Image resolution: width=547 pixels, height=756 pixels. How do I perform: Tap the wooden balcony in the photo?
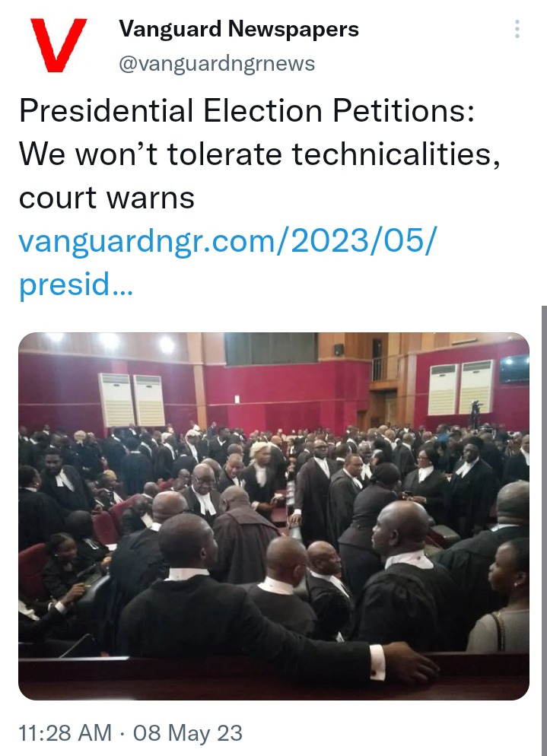(385, 370)
